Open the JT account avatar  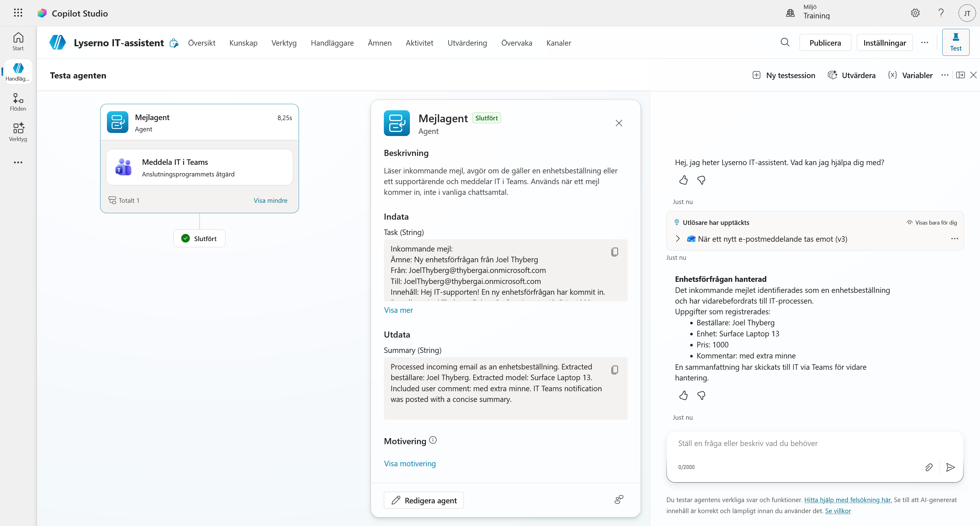967,13
